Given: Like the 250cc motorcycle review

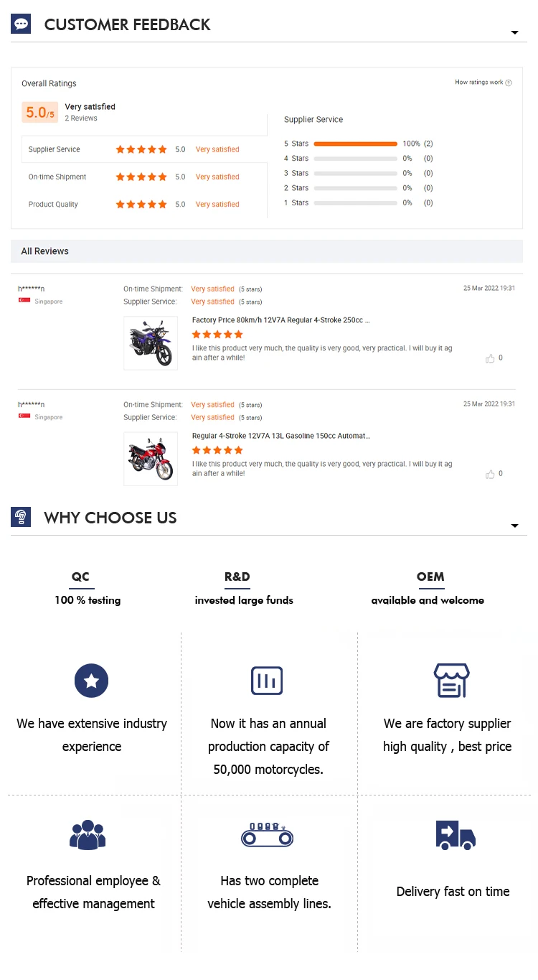Looking at the screenshot, I should pyautogui.click(x=490, y=358).
